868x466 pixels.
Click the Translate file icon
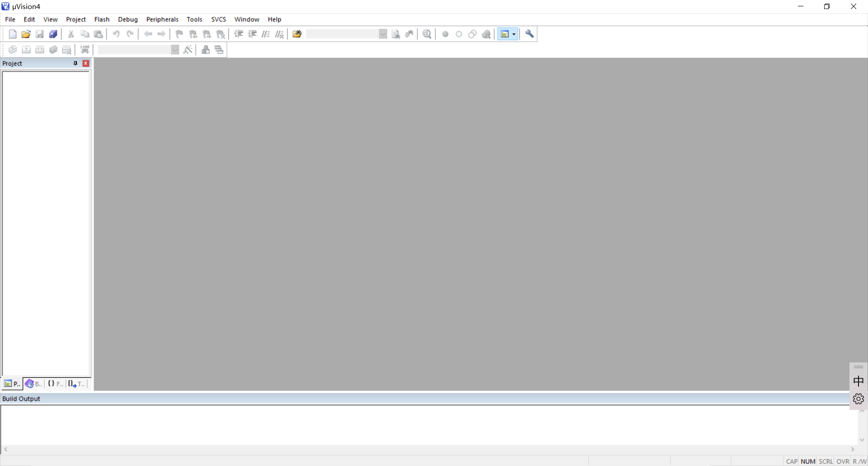pos(13,50)
